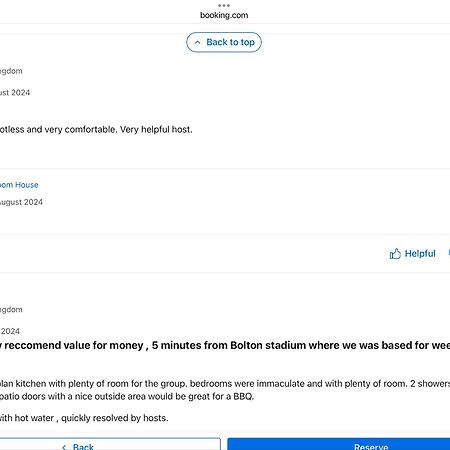Click the up chevron in Back to top
Viewport: 450px width, 450px height.
pyautogui.click(x=197, y=42)
